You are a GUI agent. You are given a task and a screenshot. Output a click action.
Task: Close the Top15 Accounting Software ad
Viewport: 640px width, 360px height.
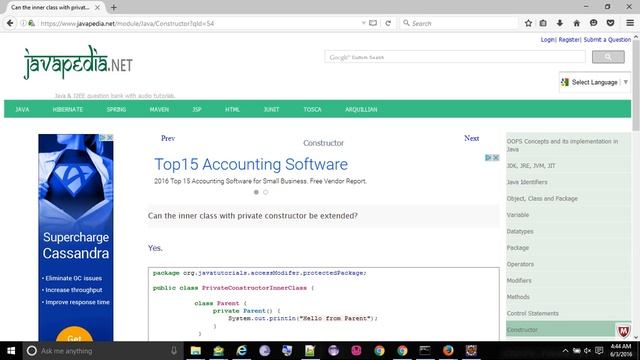coord(496,158)
